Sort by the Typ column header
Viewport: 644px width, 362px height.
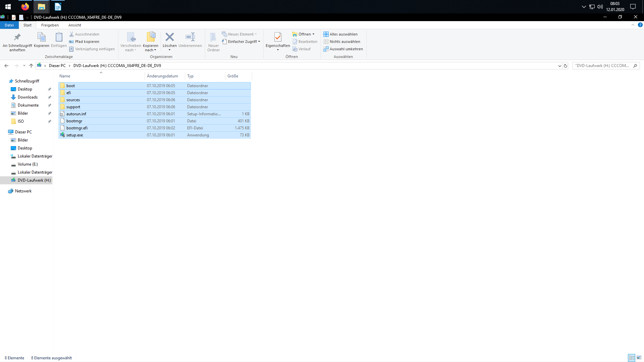205,76
